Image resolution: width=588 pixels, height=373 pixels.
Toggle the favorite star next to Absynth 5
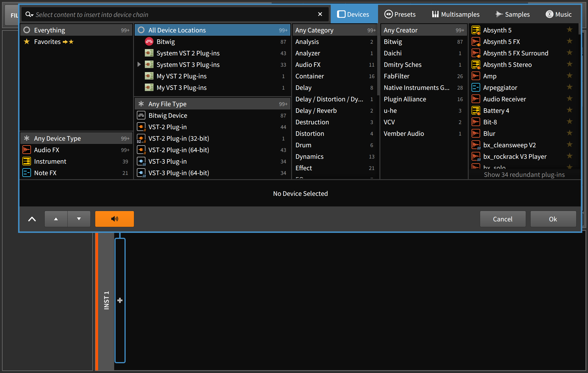[569, 30]
